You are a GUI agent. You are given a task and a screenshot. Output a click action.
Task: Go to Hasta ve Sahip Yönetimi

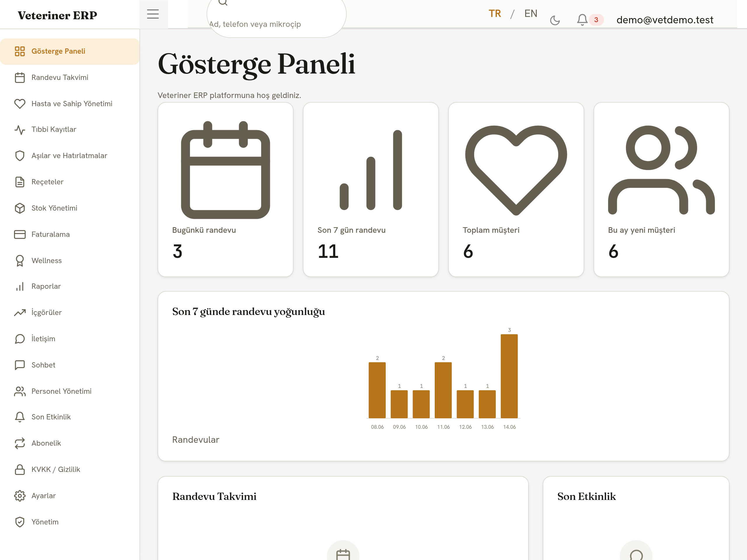click(x=70, y=104)
